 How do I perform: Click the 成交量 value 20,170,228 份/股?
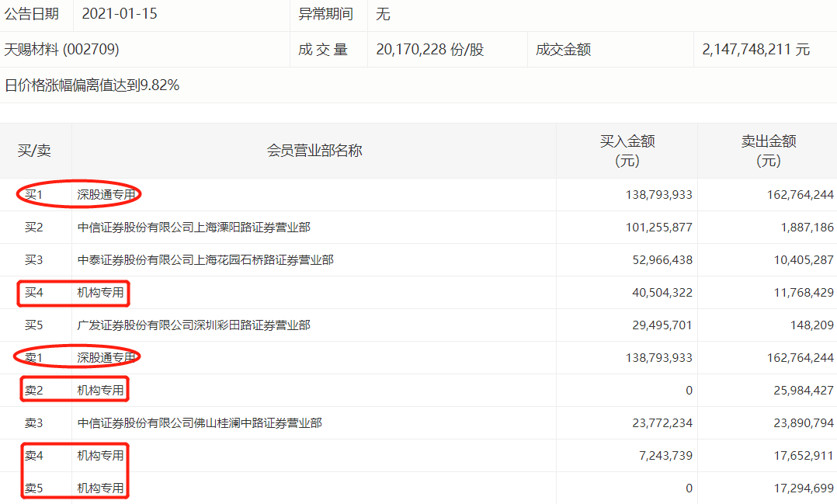[429, 50]
